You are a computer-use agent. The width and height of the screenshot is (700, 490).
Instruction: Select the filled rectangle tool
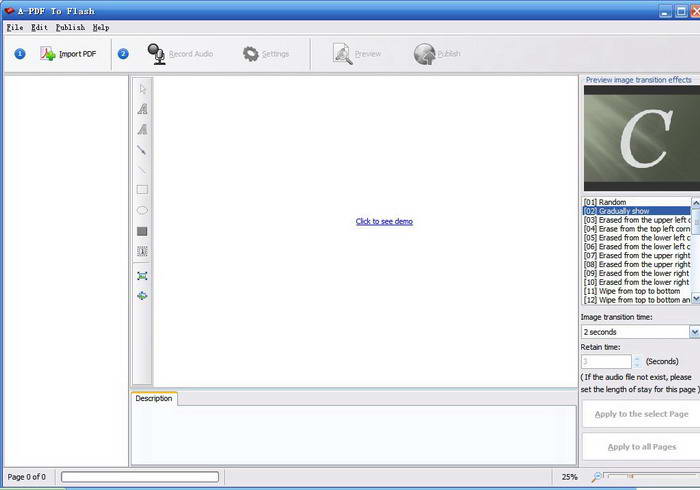point(142,231)
